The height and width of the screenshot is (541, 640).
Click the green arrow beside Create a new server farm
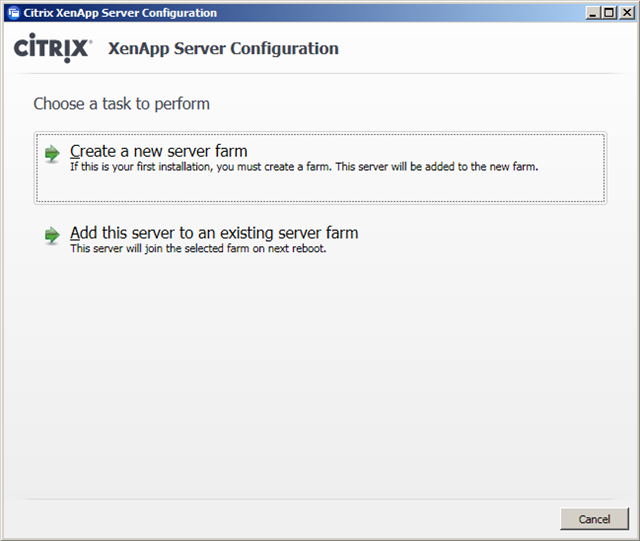(52, 154)
